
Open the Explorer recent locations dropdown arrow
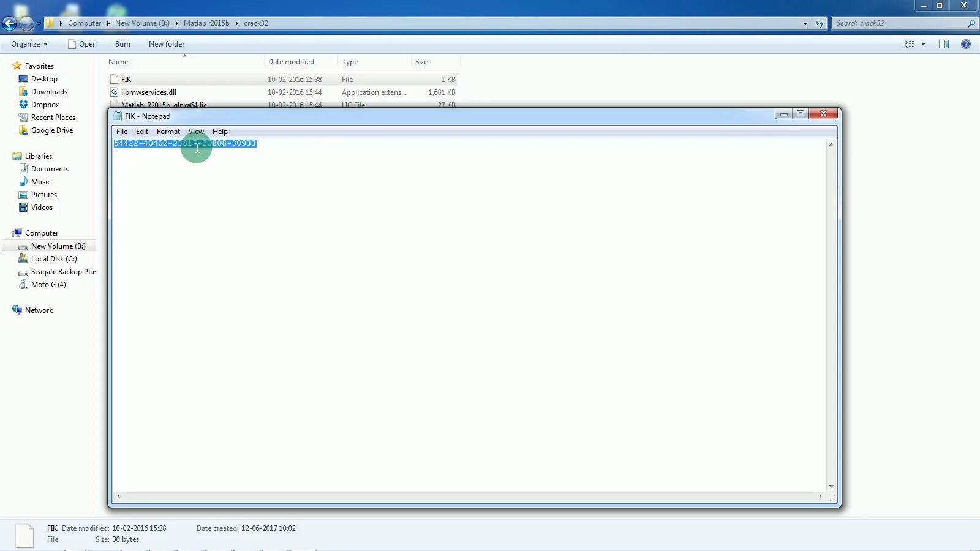click(39, 23)
